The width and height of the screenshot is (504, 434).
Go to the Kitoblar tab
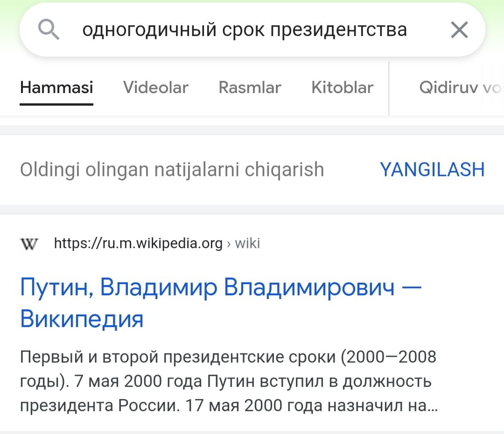(342, 87)
